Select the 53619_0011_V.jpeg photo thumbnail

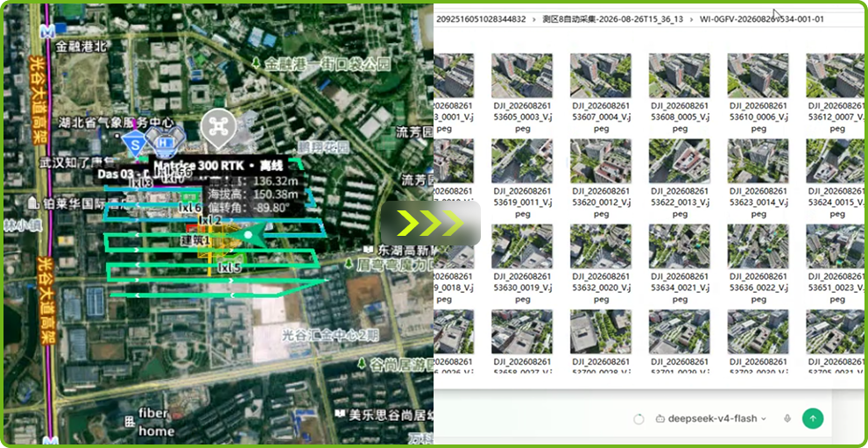pos(522,160)
